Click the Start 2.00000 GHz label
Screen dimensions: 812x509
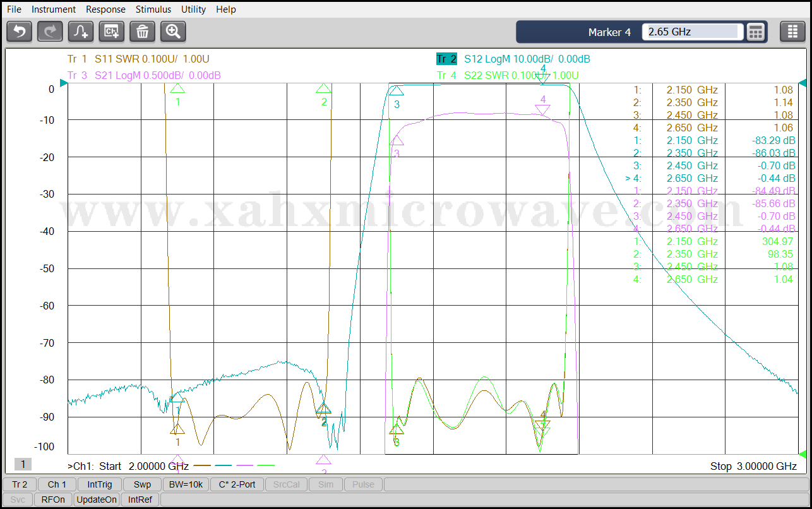pyautogui.click(x=144, y=466)
